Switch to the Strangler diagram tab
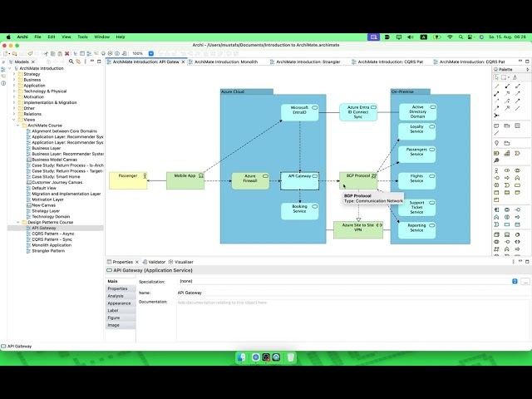532x399 pixels. pos(308,62)
